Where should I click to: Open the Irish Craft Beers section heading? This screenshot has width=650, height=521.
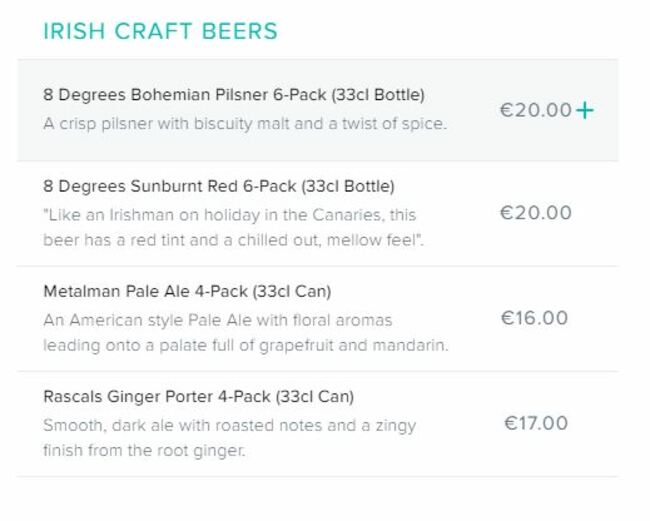coord(160,31)
